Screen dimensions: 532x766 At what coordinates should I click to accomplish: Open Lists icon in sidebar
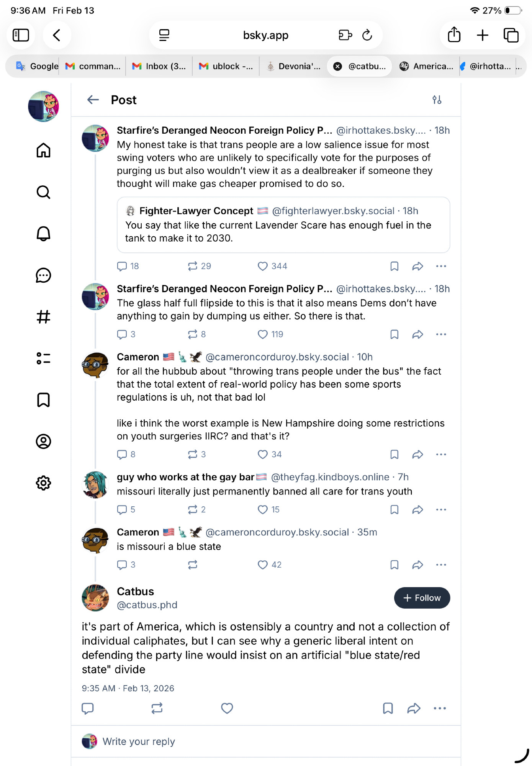coord(43,358)
